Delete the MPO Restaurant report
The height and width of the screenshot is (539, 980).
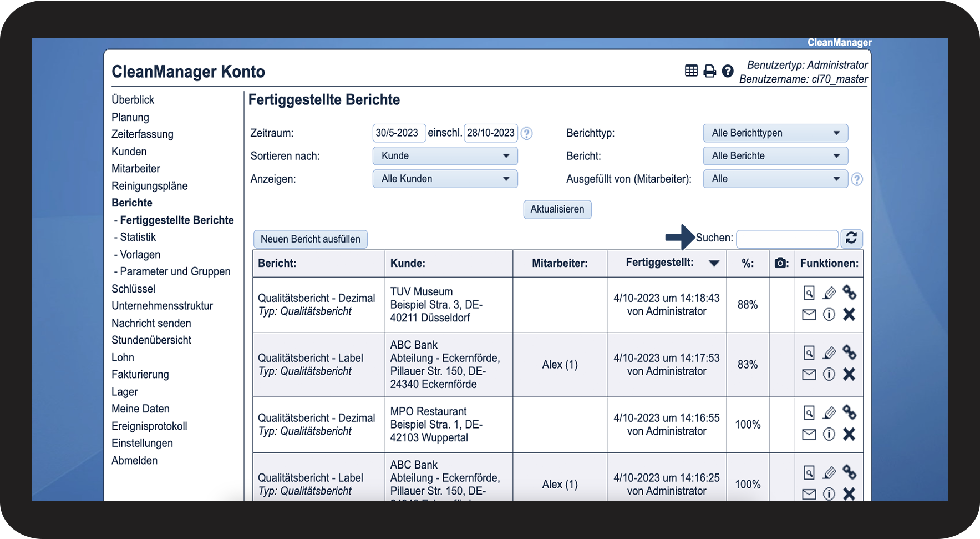849,435
